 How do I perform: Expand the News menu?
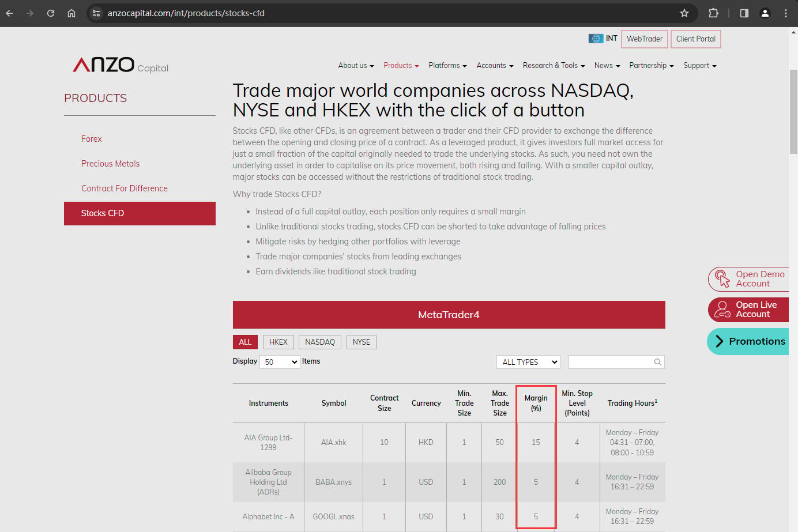coord(607,66)
